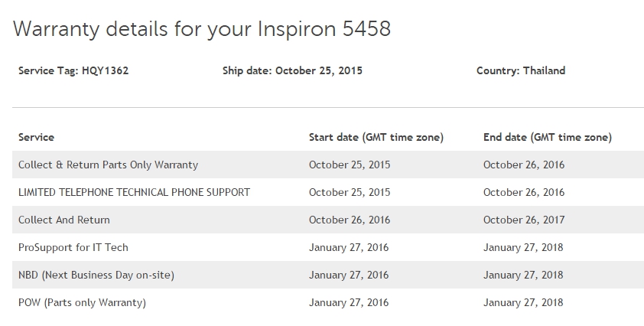This screenshot has height=326, width=644.
Task: Click the Inspiron 5458 warranty details heading
Action: (202, 29)
